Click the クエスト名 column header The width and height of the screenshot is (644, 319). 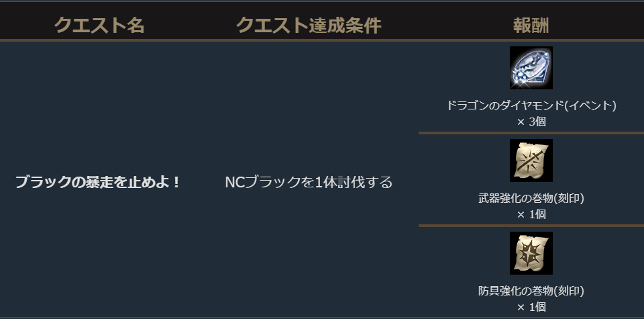(99, 26)
